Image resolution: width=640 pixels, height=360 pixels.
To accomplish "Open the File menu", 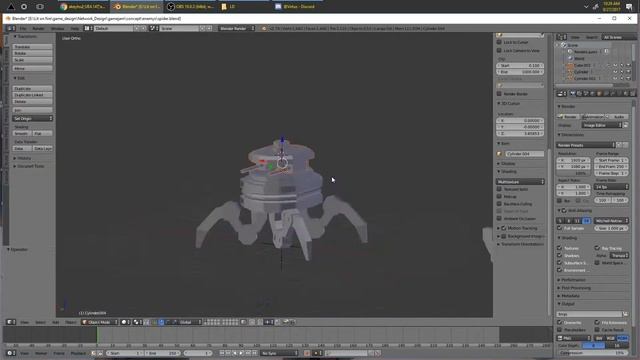I will [x=23, y=29].
